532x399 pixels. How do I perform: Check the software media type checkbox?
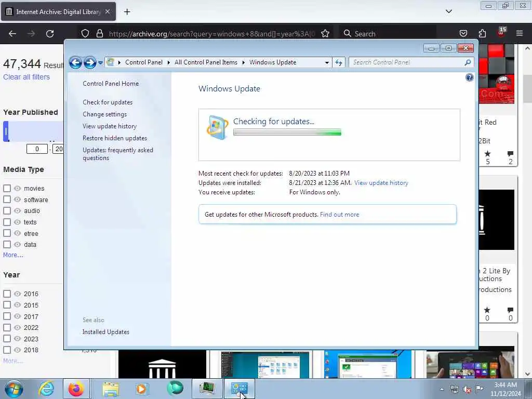coord(7,199)
